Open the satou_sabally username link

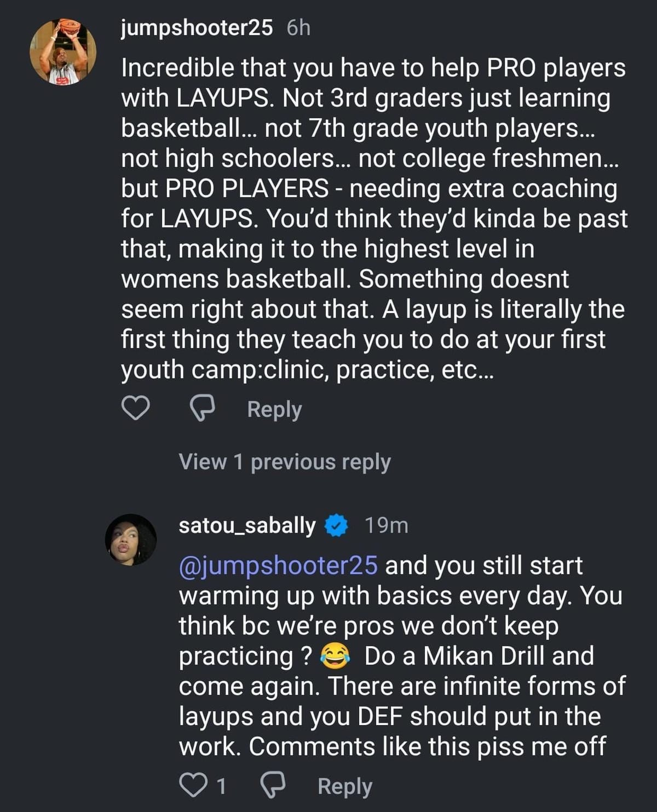tap(247, 525)
